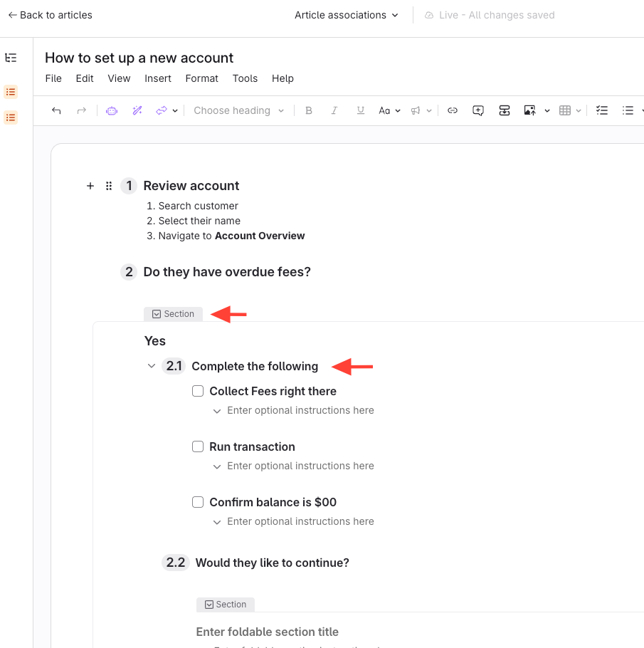This screenshot has width=644, height=648.
Task: Open the Insert menu
Action: [x=157, y=78]
